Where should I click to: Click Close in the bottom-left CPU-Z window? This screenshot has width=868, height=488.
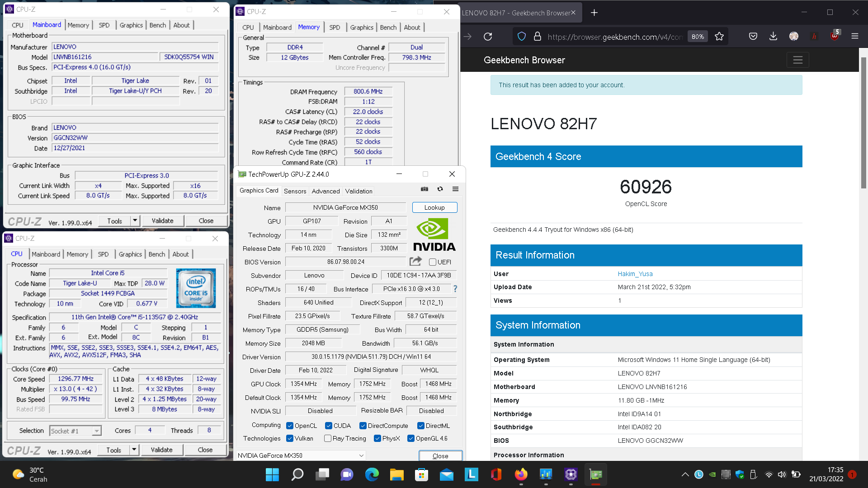tap(205, 450)
